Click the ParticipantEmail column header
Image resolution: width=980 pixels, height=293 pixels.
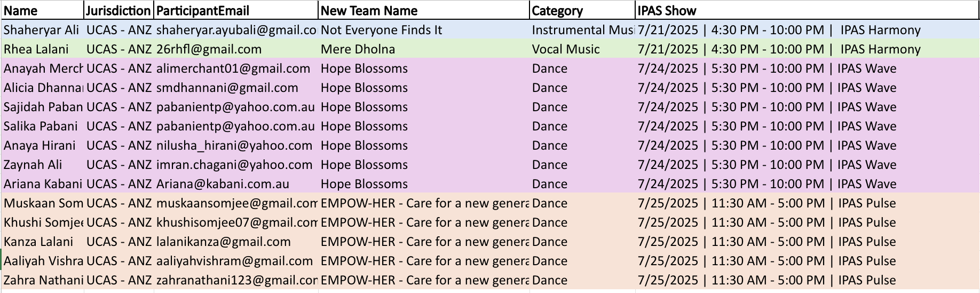coord(203,11)
